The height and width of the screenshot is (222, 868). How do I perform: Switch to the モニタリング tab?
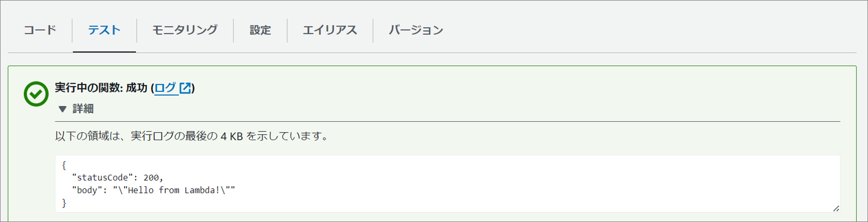coord(185,30)
